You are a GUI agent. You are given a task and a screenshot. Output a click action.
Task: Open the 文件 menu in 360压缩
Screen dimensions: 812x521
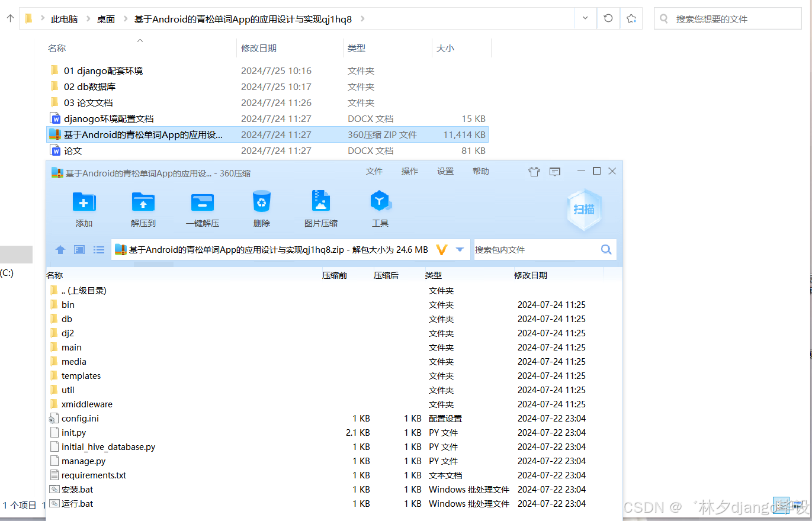point(374,171)
